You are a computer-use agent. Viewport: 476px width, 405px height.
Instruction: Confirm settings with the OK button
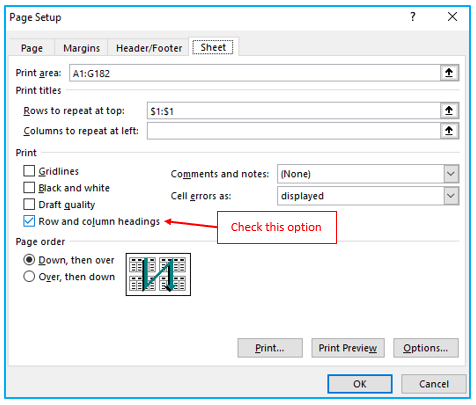click(360, 384)
